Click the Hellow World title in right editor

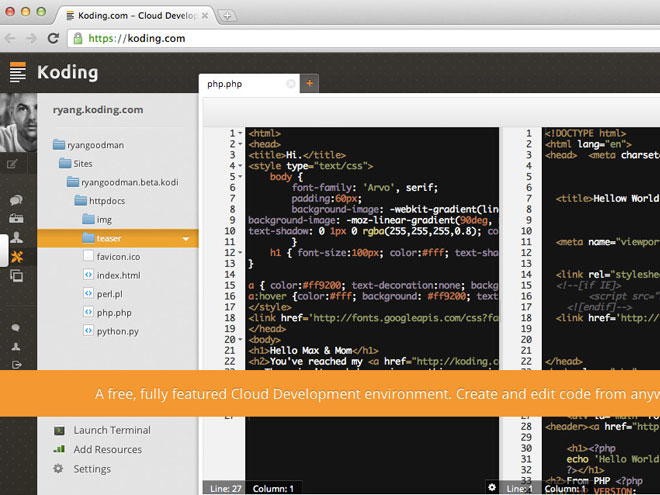626,198
